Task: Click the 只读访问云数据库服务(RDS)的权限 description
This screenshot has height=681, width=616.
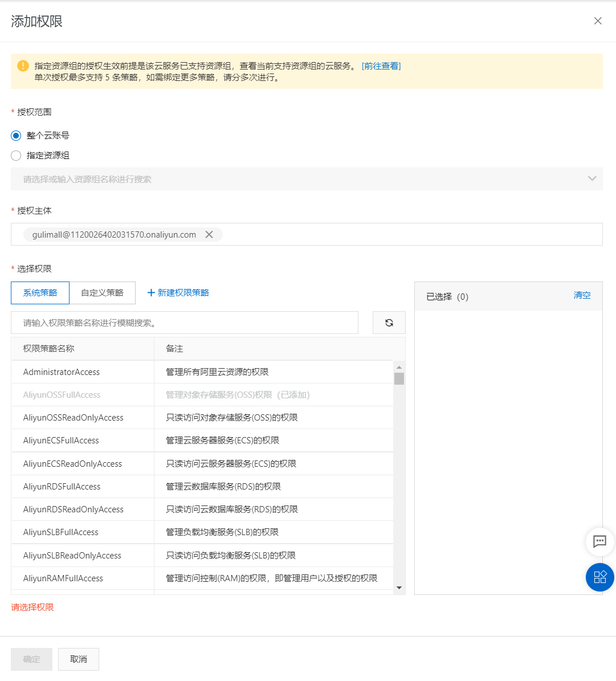Action: (231, 509)
